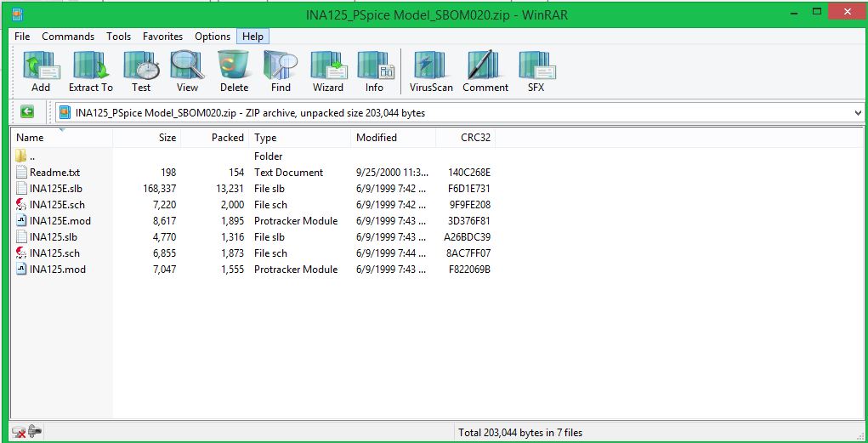Click the CRC32 value F822069B

[x=469, y=270]
